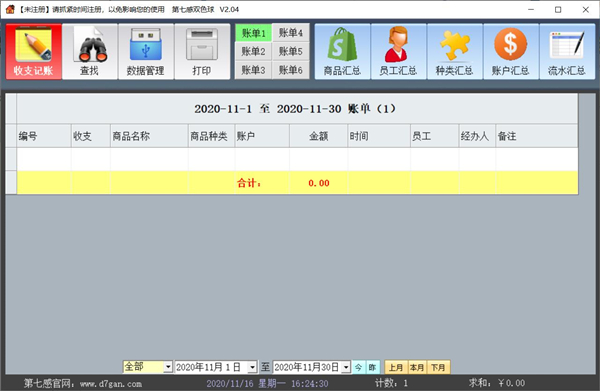This screenshot has height=391, width=600.
Task: Click the app house icon in title bar
Action: tap(10, 9)
